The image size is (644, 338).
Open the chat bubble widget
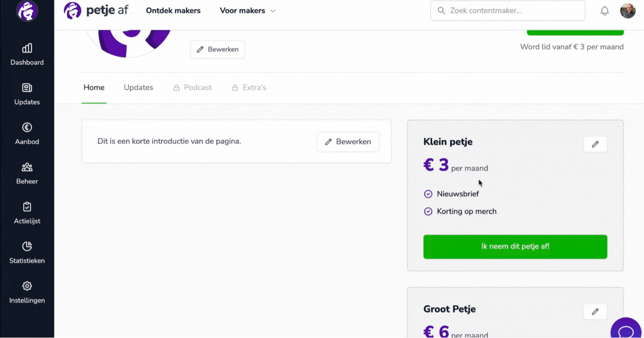[x=626, y=330]
